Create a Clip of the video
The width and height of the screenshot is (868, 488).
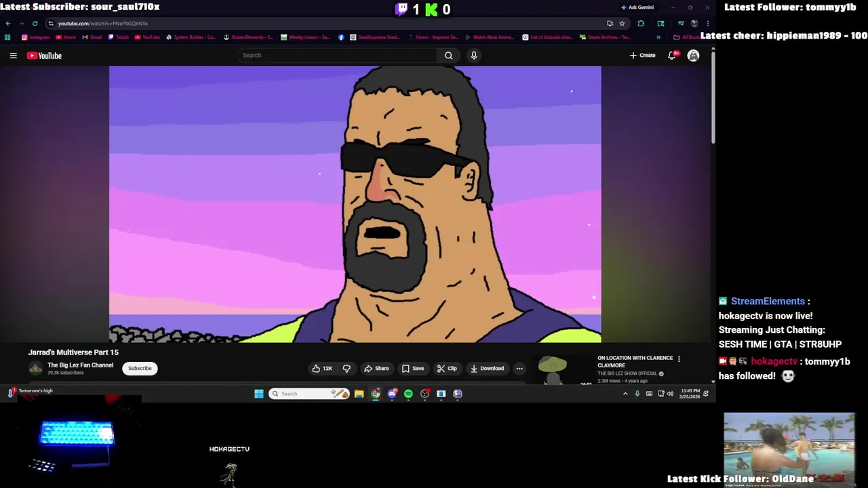pos(447,369)
